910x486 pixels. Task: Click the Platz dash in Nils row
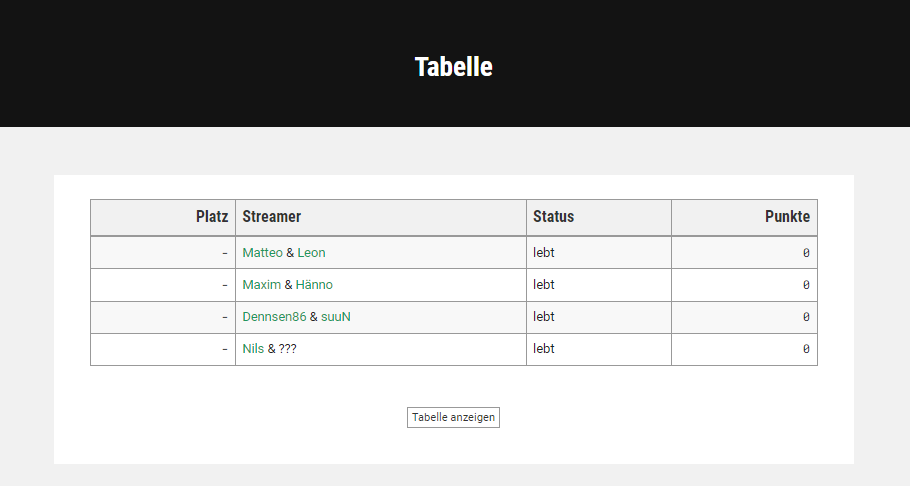point(225,349)
